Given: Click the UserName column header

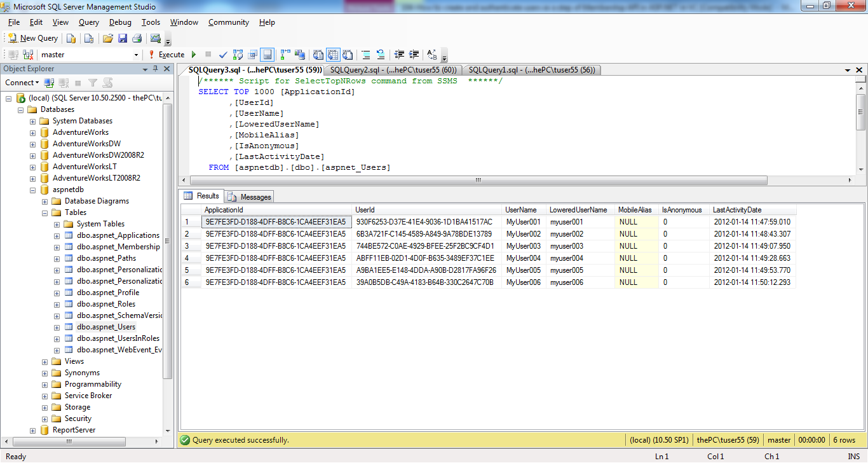Looking at the screenshot, I should pyautogui.click(x=524, y=210).
